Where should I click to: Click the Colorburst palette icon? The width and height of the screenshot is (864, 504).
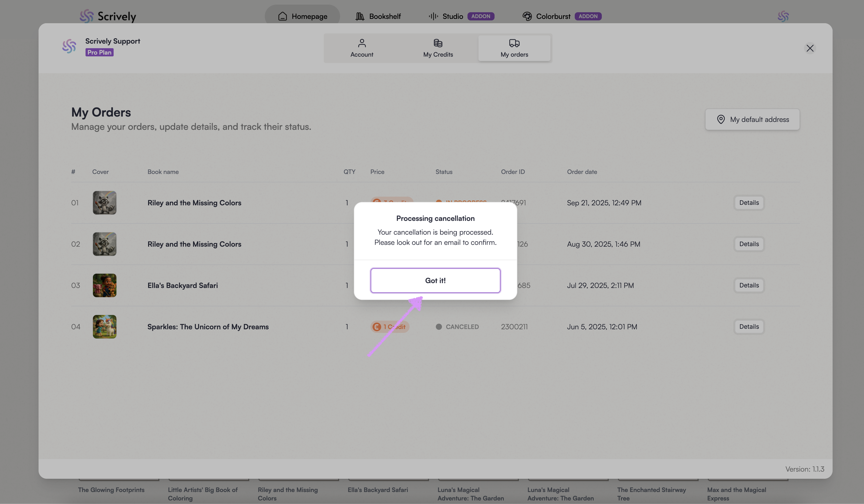pos(527,16)
